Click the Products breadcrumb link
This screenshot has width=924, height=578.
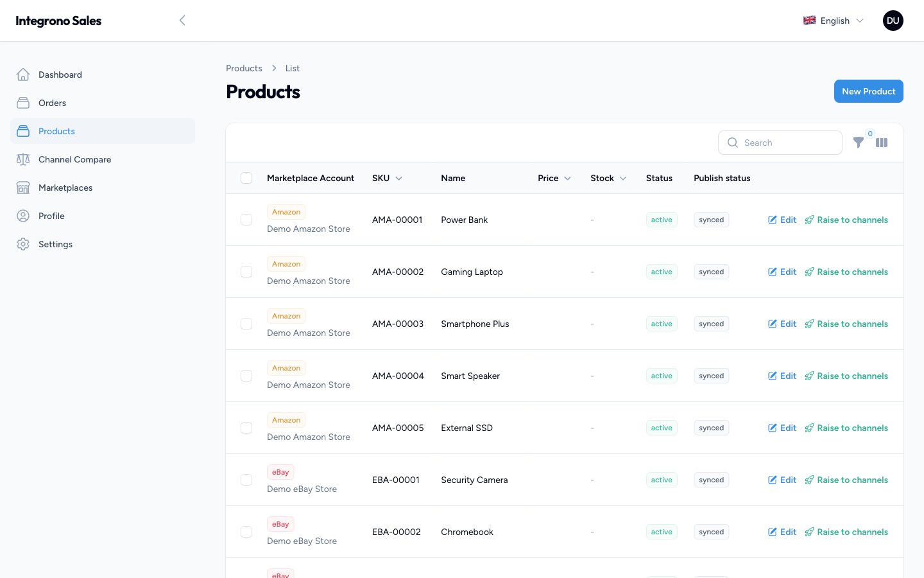244,68
